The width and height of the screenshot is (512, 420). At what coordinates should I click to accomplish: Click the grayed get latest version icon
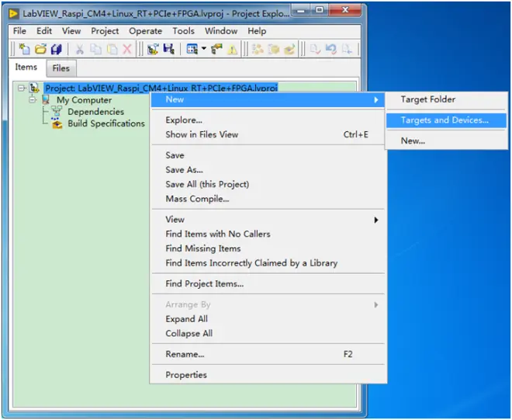347,50
